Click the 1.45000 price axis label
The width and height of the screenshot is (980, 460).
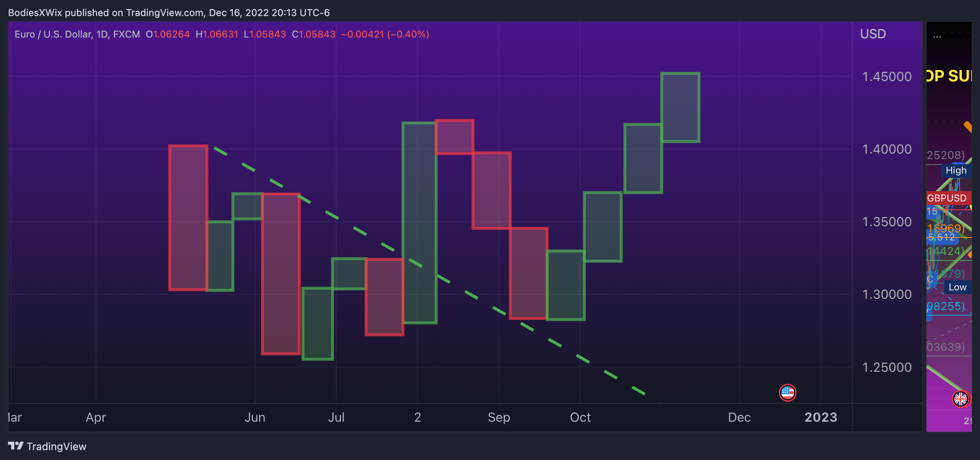pos(887,76)
